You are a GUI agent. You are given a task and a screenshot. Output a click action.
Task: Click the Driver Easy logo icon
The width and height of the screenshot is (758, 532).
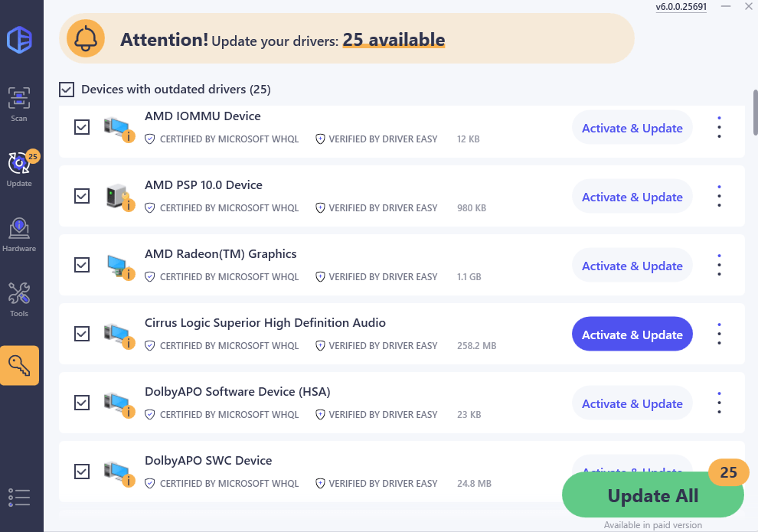click(x=19, y=40)
